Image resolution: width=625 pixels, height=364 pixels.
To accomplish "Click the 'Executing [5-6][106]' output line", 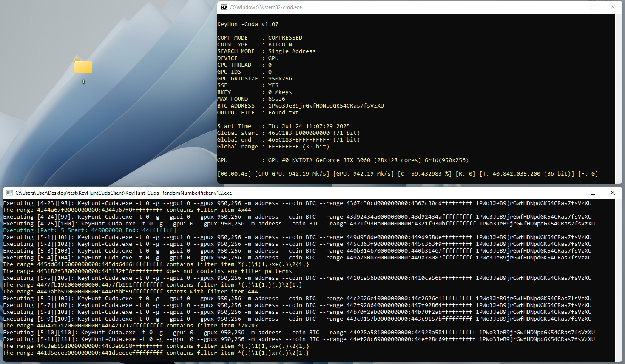I will click(297, 299).
